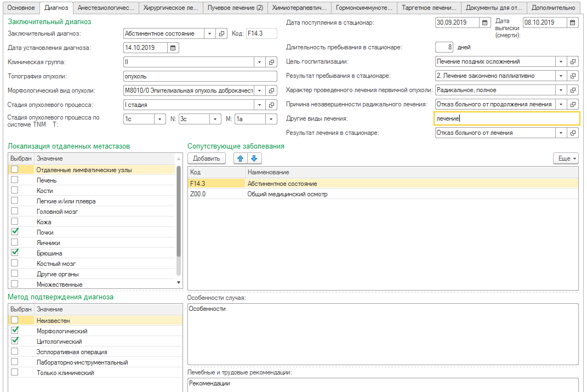Click open-form icon next to Заключительный диагноз

(x=222, y=33)
